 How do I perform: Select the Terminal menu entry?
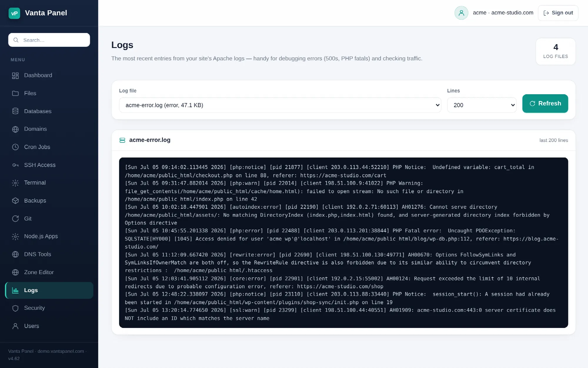pos(49,183)
